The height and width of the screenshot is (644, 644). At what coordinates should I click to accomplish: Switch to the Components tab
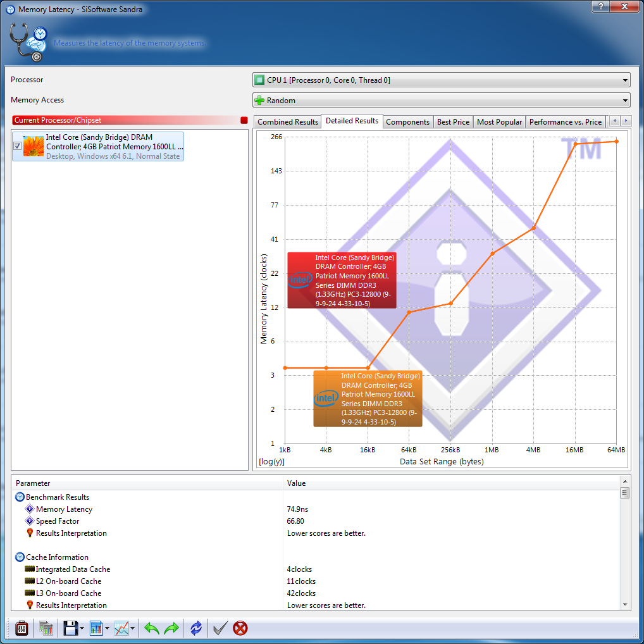(x=407, y=122)
